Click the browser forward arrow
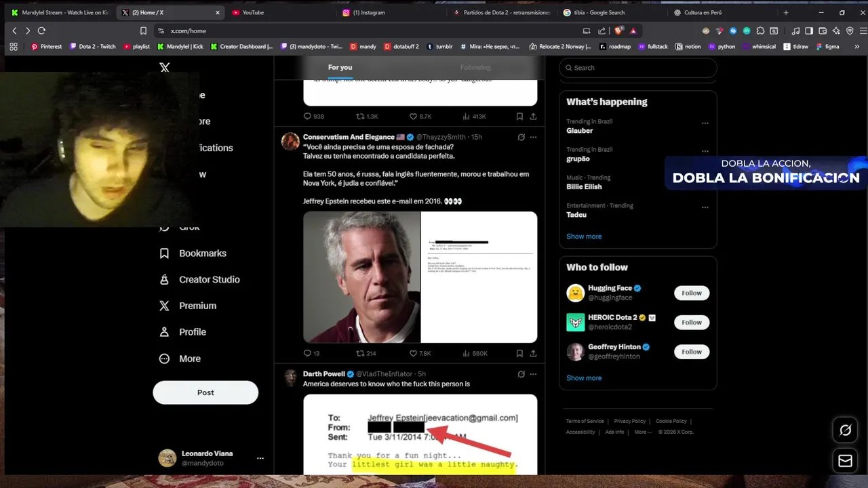Viewport: 868px width, 488px height. tap(28, 30)
